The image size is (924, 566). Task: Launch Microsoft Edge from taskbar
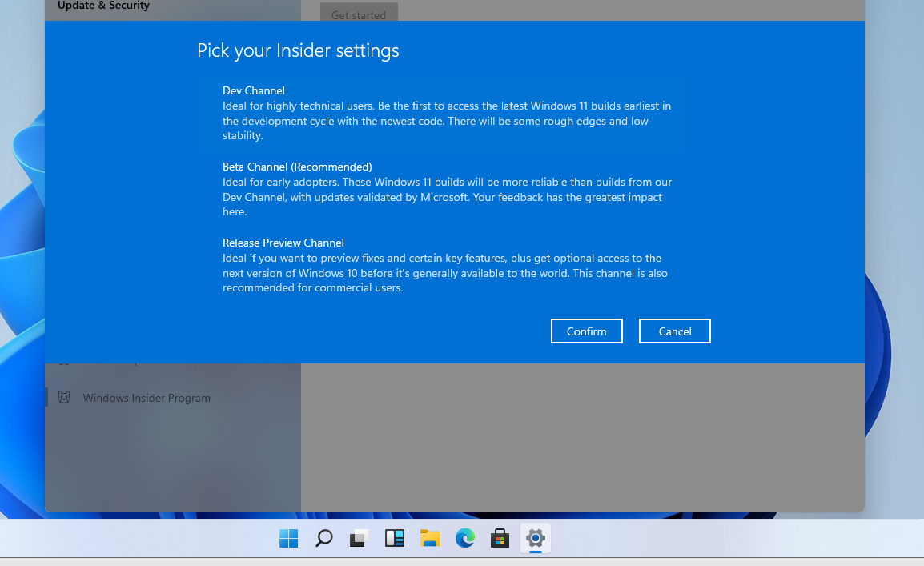465,538
